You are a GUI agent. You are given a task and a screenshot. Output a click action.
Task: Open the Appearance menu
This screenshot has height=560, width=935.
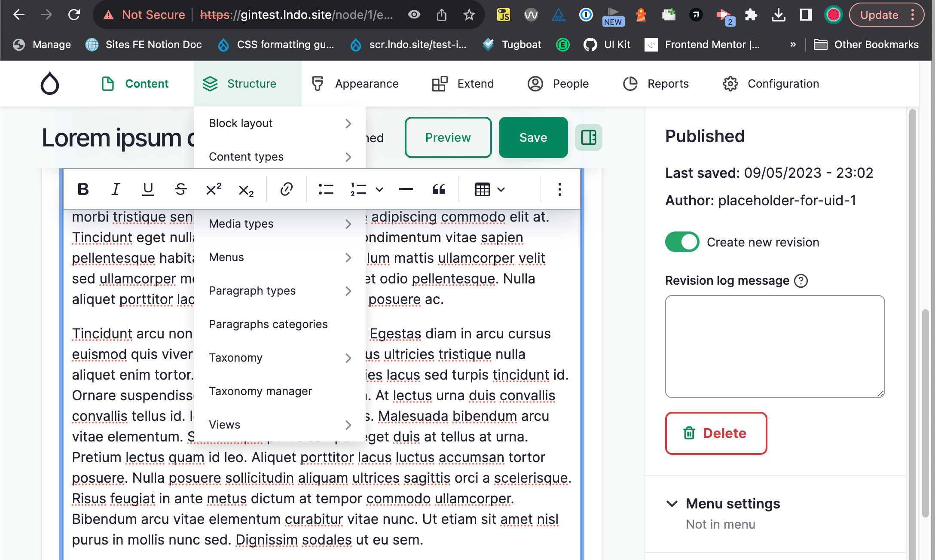(367, 83)
